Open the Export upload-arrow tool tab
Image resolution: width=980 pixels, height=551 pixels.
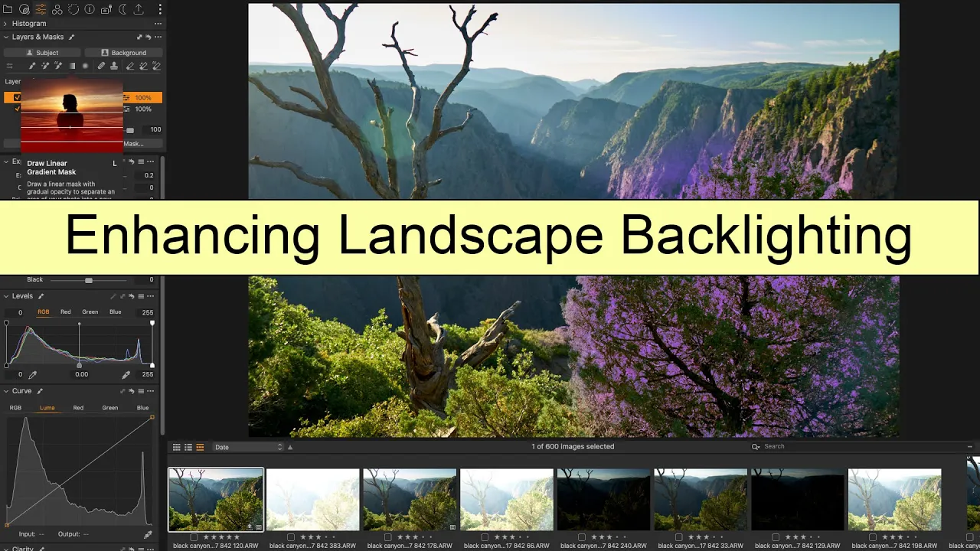[139, 9]
